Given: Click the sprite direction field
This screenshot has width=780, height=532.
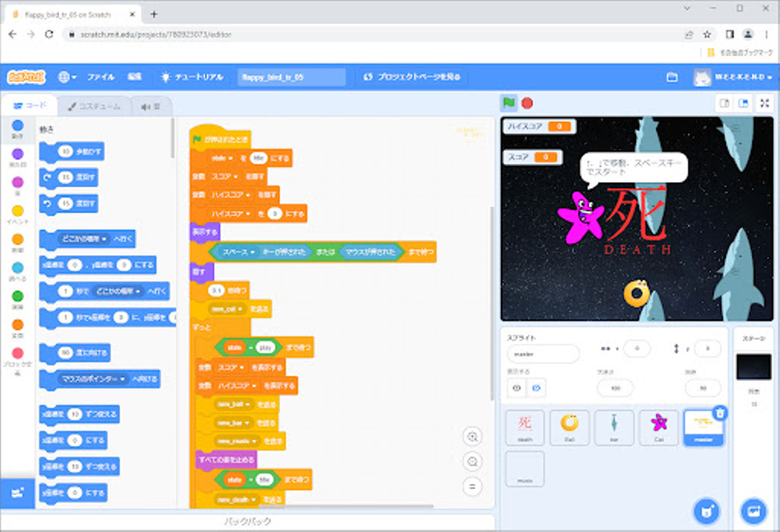Looking at the screenshot, I should (703, 388).
